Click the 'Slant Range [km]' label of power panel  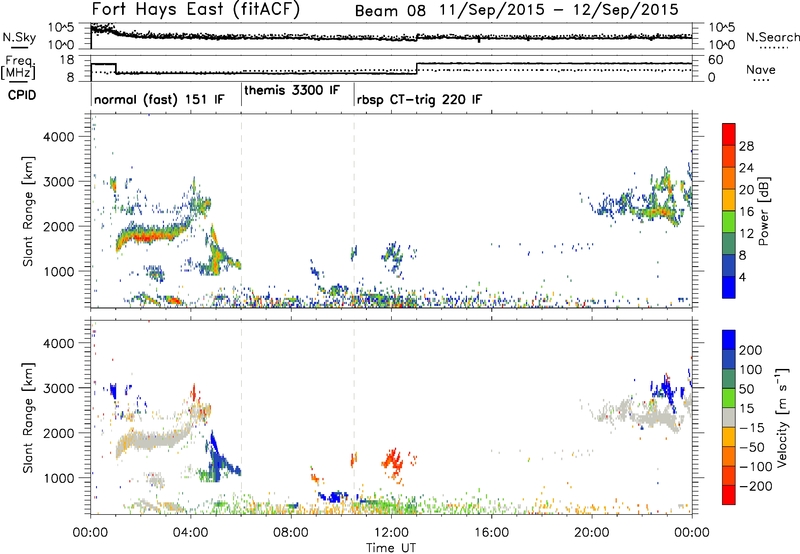point(28,211)
